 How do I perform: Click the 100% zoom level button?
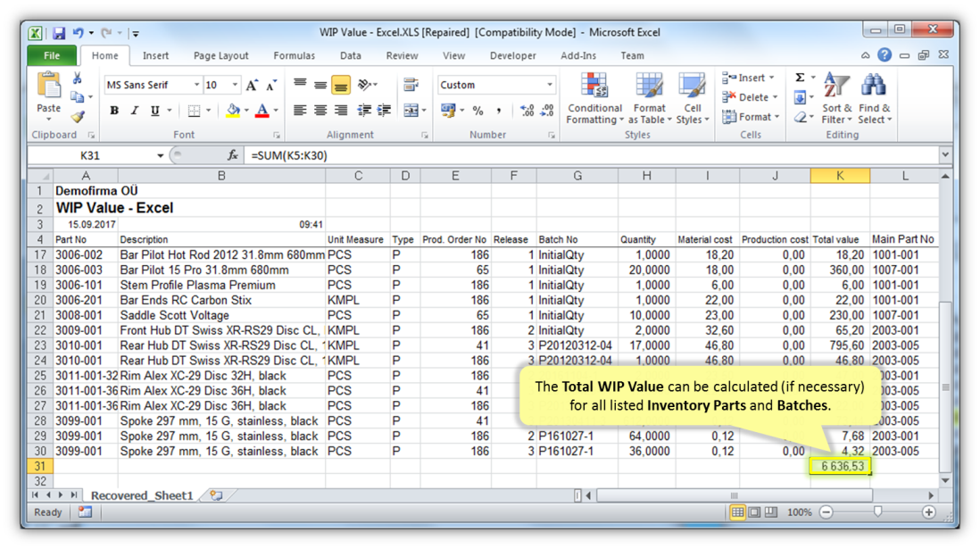(800, 512)
